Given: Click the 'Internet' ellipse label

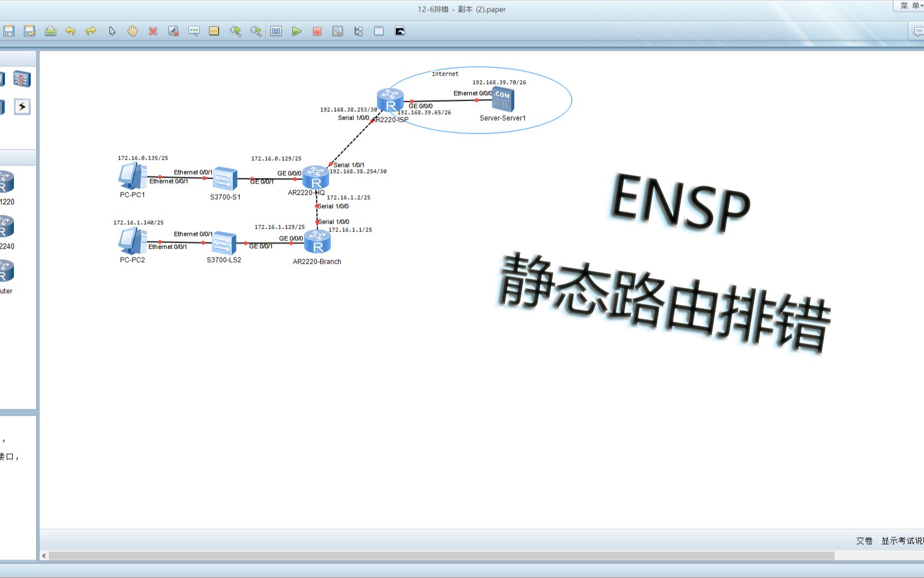Looking at the screenshot, I should click(445, 74).
